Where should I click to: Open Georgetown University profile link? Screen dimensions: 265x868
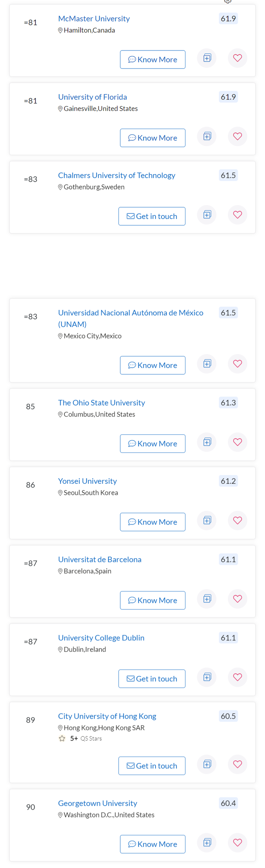coord(98,803)
